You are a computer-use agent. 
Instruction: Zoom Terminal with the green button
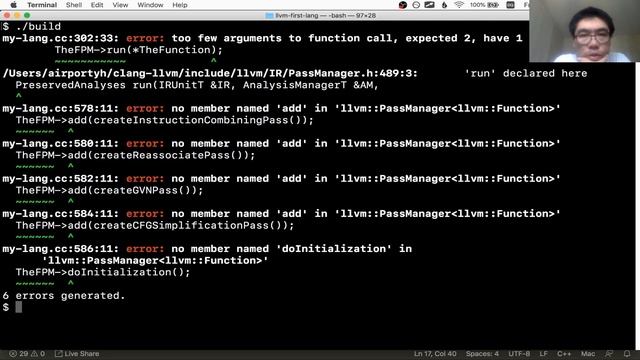click(x=27, y=15)
